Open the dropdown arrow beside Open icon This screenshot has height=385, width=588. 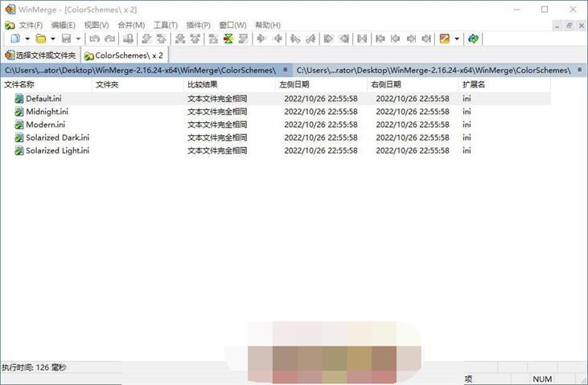(53, 39)
